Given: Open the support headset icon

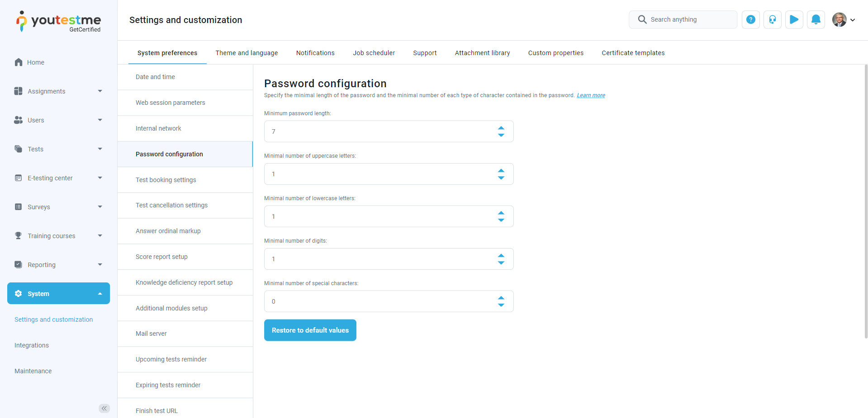Looking at the screenshot, I should [772, 19].
